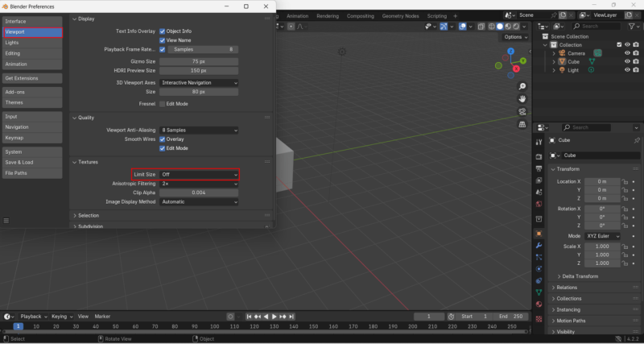The image size is (644, 344).
Task: Open the Playback timeline menu
Action: coord(34,317)
